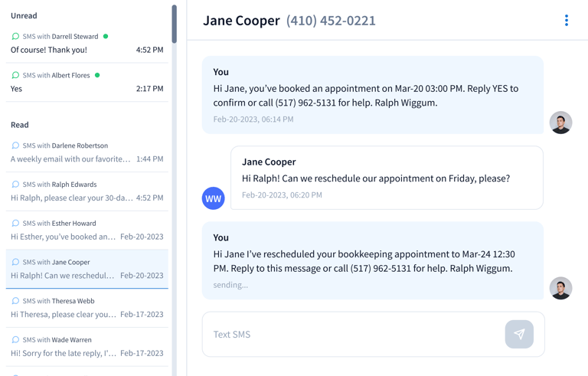This screenshot has height=376, width=588.
Task: Open the SMS conversation with Theresa Webb
Action: click(87, 308)
